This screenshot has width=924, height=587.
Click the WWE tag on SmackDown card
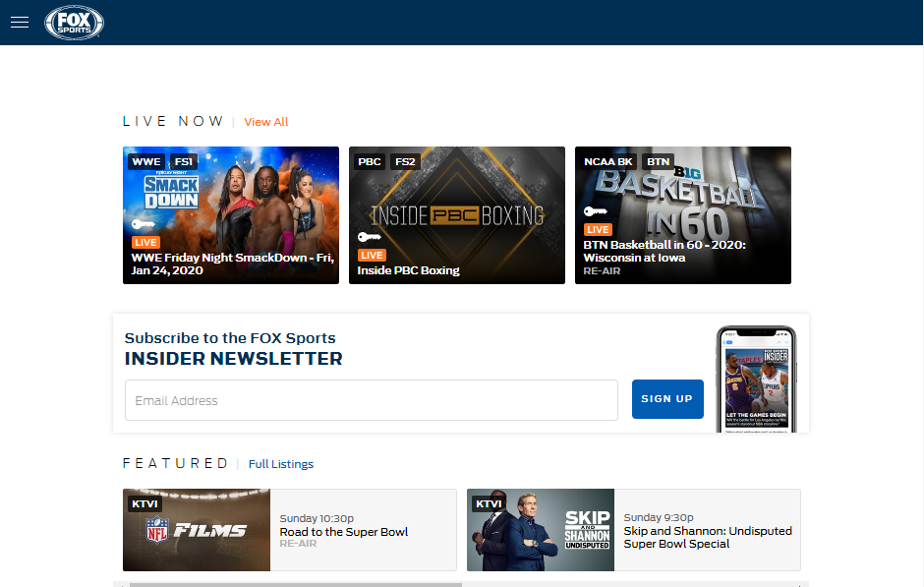(x=146, y=161)
